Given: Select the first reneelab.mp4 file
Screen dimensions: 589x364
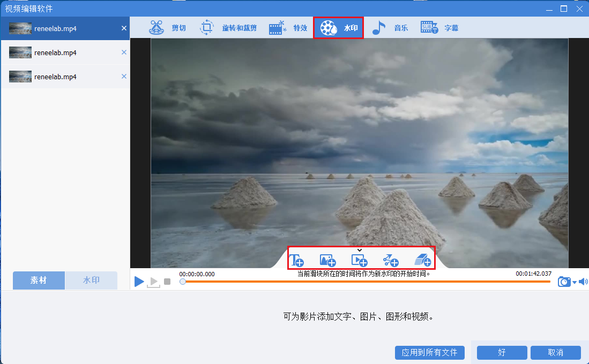Looking at the screenshot, I should point(65,28).
